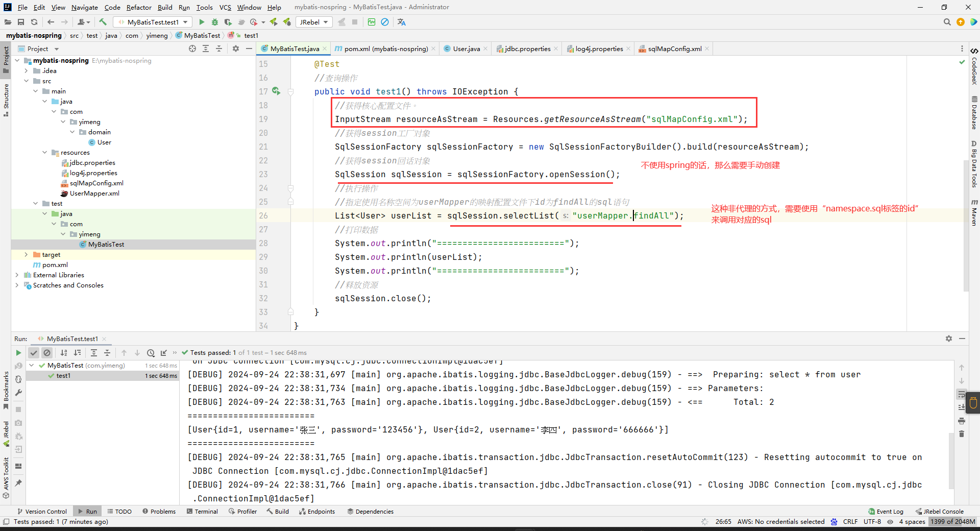The image size is (980, 531).
Task: Open the Refactor menu
Action: point(139,7)
